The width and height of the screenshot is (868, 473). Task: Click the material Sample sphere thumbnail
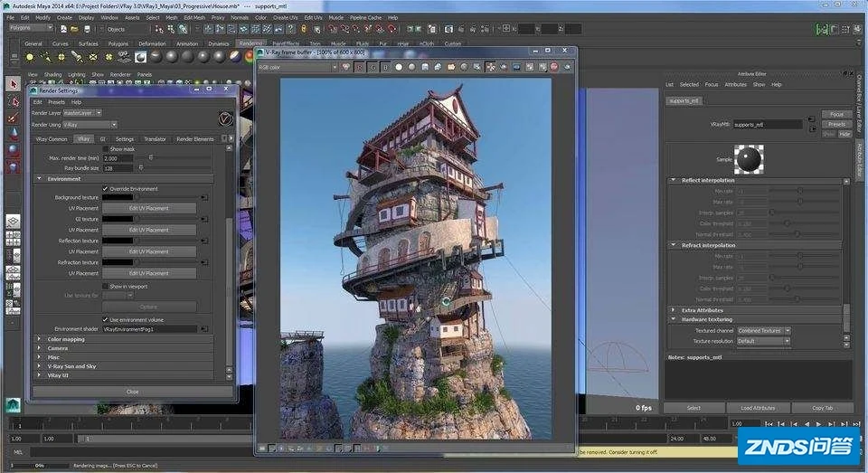click(x=749, y=159)
